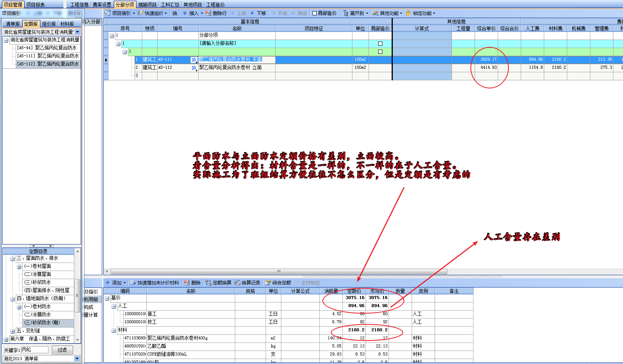Check 局部造价 box in cyan 分部 row
The height and width of the screenshot is (364, 623).
380,43
